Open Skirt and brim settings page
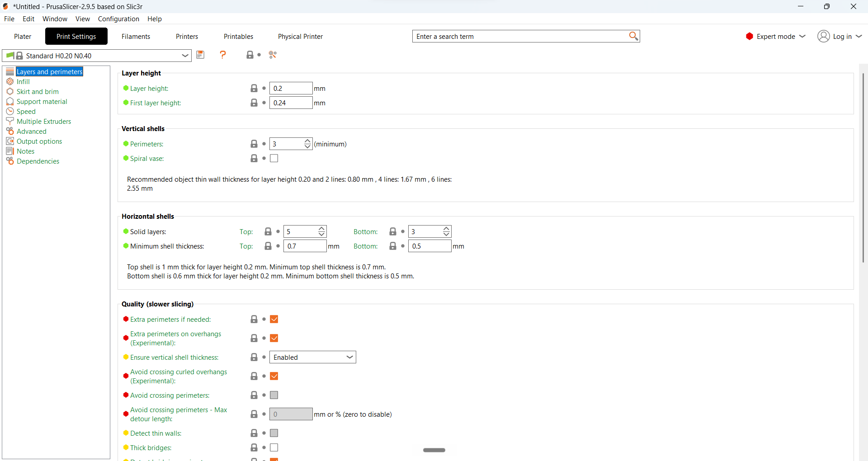The width and height of the screenshot is (868, 461). [x=38, y=91]
